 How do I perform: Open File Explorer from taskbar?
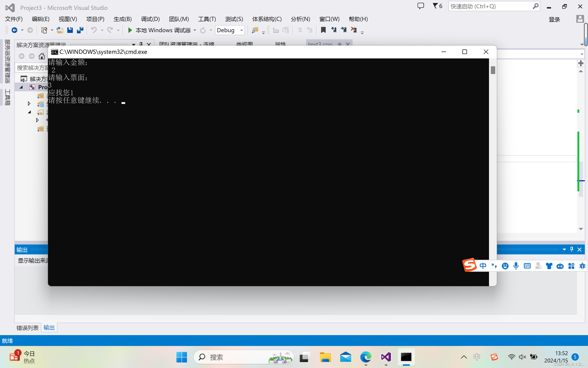325,357
